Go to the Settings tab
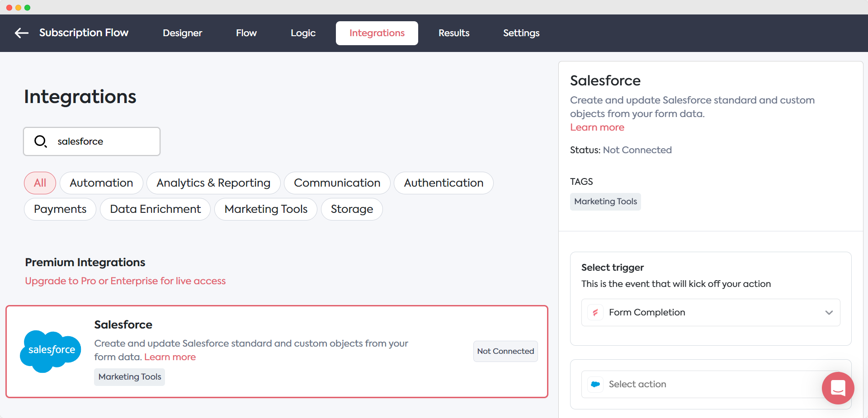This screenshot has width=868, height=418. [x=521, y=33]
